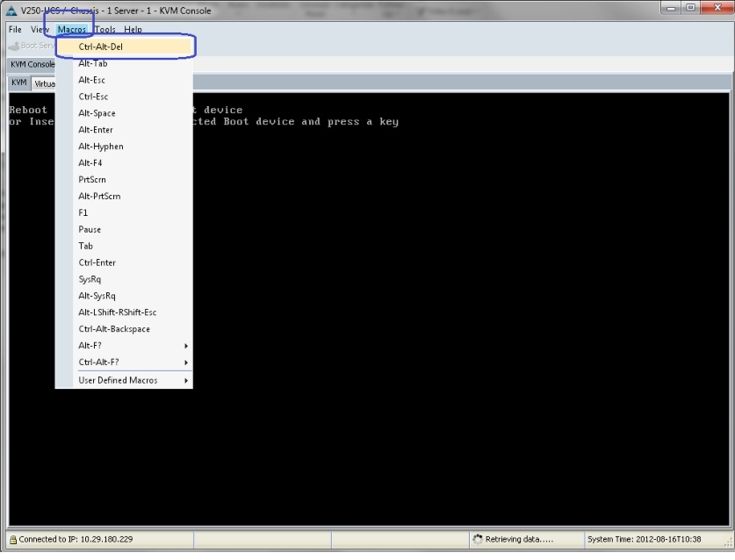Choose the Alt-Tab macro
Image resolution: width=735 pixels, height=560 pixels.
tap(124, 64)
